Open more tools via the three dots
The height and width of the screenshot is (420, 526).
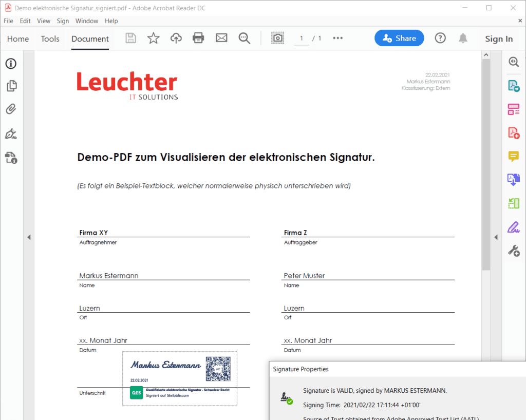click(x=338, y=38)
